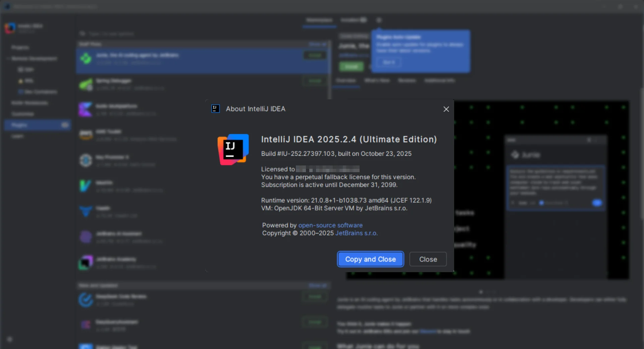The width and height of the screenshot is (644, 349).
Task: Click the small IJ icon in dialog title bar
Action: pyautogui.click(x=215, y=109)
